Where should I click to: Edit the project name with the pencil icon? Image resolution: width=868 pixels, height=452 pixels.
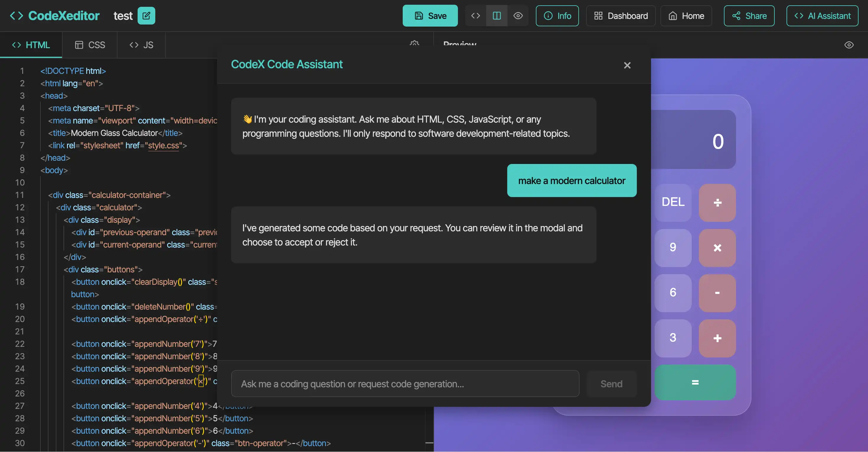click(146, 16)
